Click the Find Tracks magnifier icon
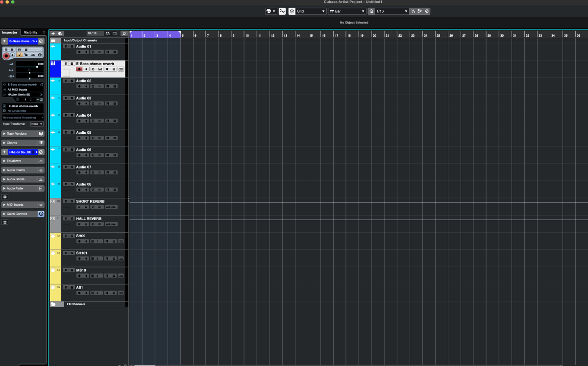 124,33
